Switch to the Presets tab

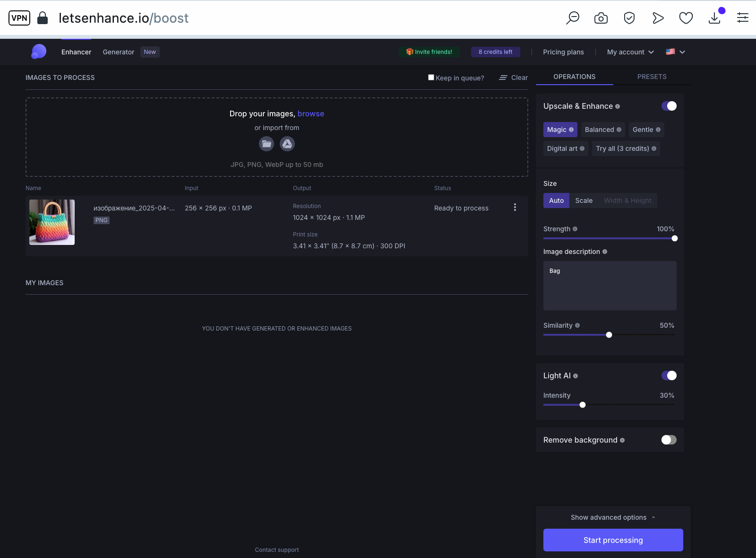pyautogui.click(x=652, y=77)
